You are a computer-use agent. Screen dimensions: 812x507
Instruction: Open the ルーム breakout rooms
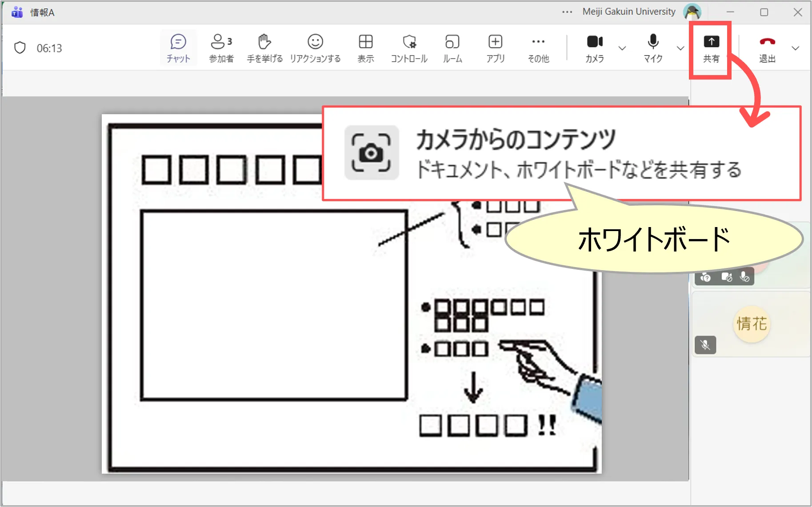point(452,48)
